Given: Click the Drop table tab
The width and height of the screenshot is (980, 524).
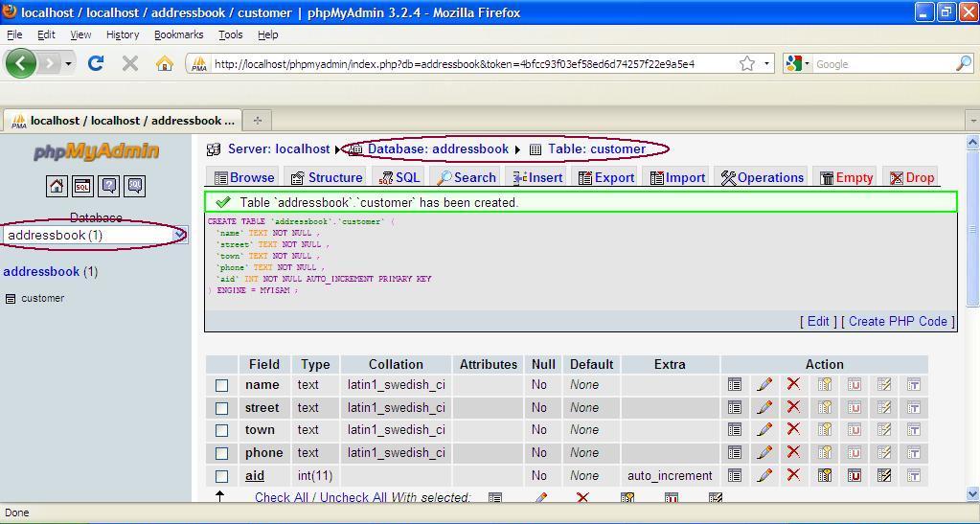Looking at the screenshot, I should point(912,177).
